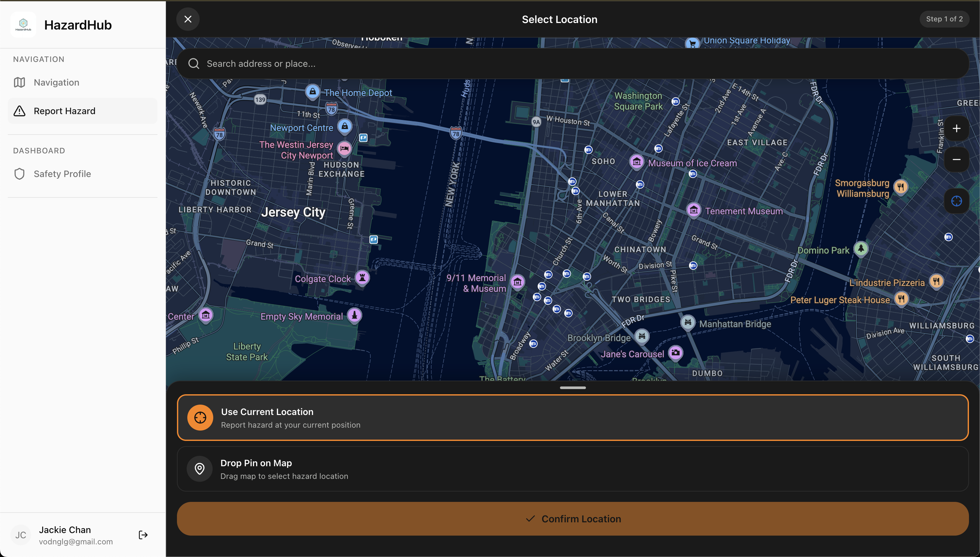This screenshot has height=557, width=980.
Task: Click the JC user avatar
Action: [x=21, y=535]
